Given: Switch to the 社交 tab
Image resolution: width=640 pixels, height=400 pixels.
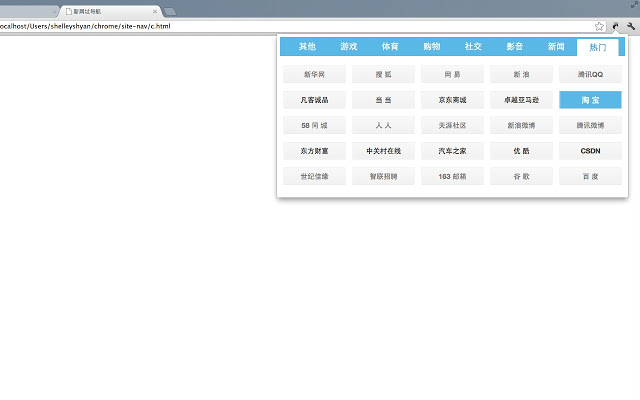Looking at the screenshot, I should 473,47.
